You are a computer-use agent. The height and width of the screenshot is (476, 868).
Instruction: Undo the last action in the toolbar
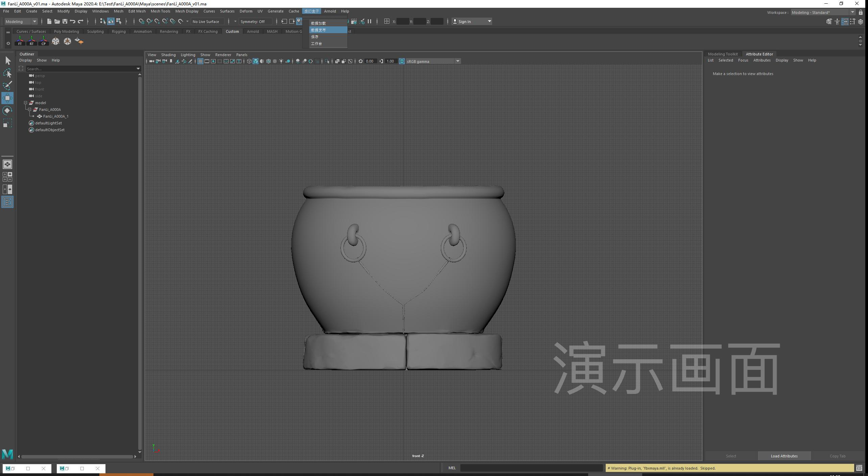72,21
